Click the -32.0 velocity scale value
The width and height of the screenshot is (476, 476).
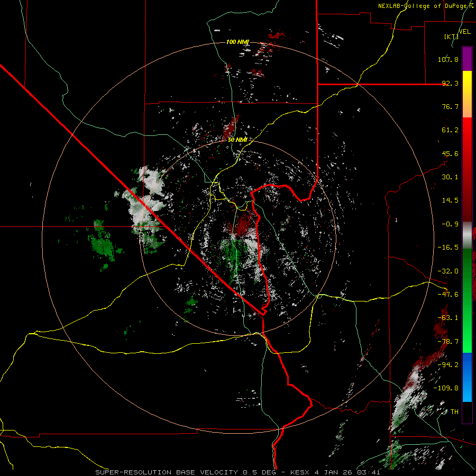coord(448,271)
